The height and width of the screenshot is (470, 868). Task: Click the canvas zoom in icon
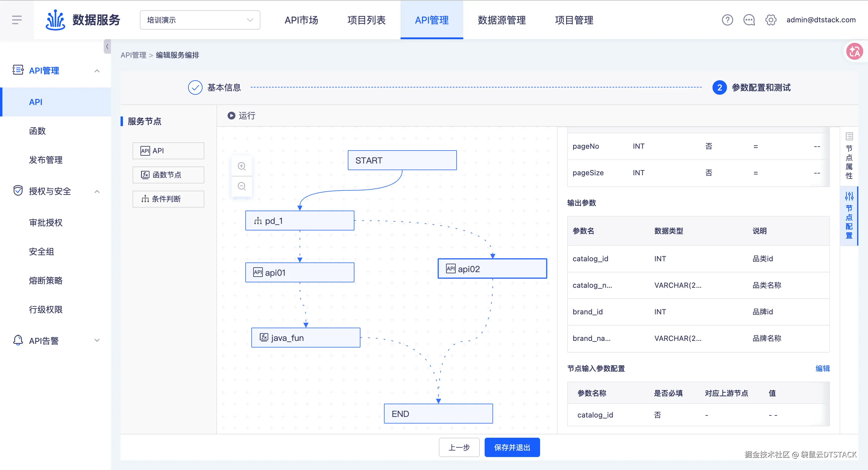point(242,166)
